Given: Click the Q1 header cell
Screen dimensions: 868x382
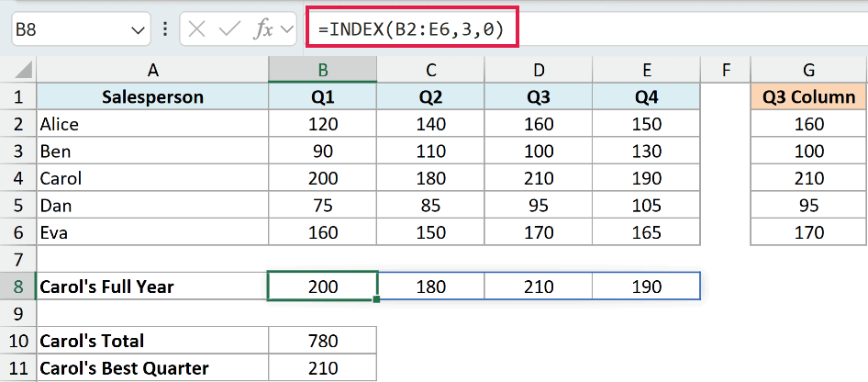Looking at the screenshot, I should click(x=323, y=97).
